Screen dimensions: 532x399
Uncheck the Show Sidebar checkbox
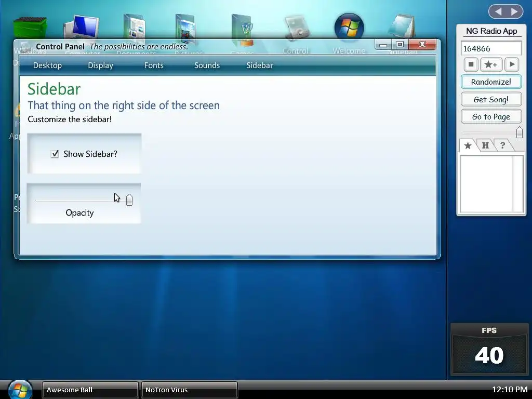click(55, 154)
